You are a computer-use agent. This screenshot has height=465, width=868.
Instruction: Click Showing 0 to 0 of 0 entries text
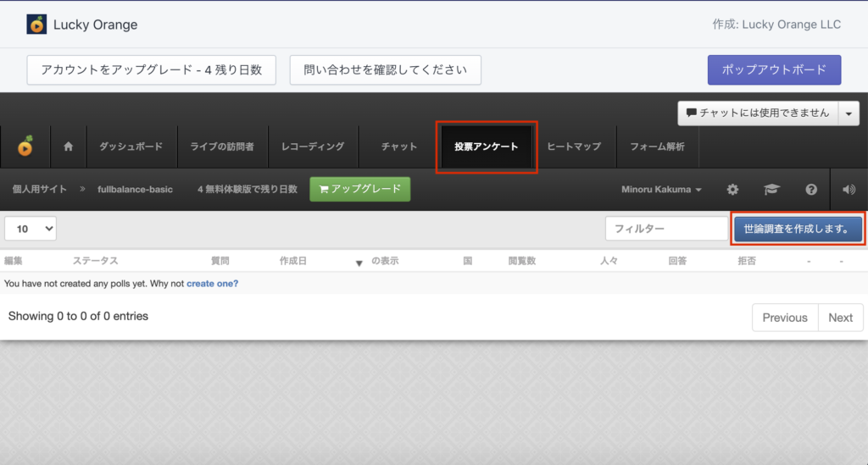pos(78,316)
